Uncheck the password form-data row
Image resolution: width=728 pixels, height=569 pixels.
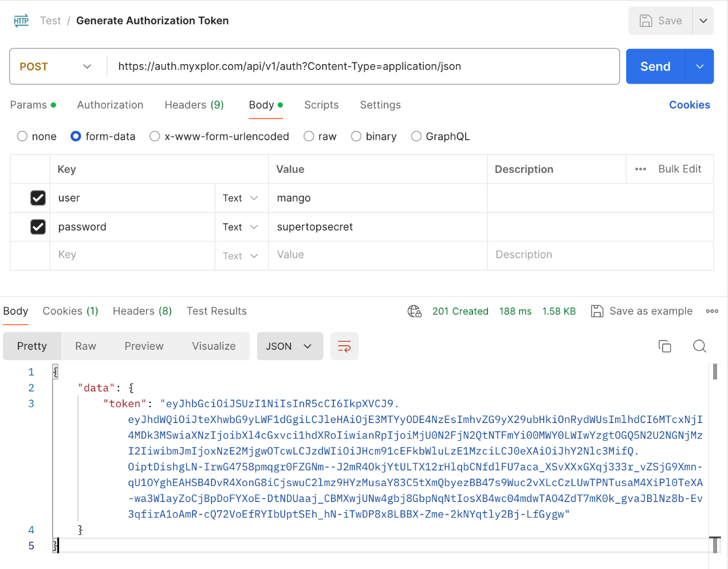point(38,227)
